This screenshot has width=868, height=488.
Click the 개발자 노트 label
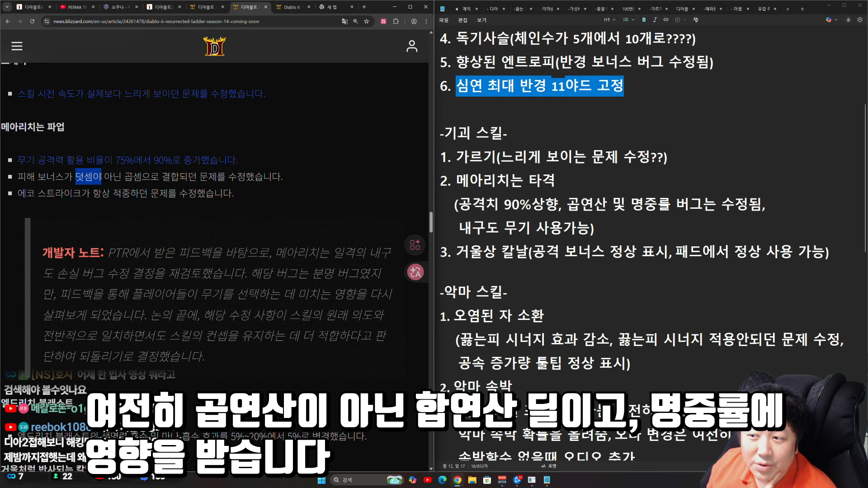coord(73,253)
